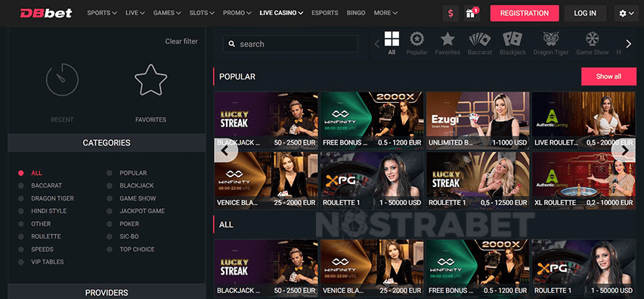The image size is (644, 299).
Task: Select the POKER category filter
Action: [x=129, y=224]
